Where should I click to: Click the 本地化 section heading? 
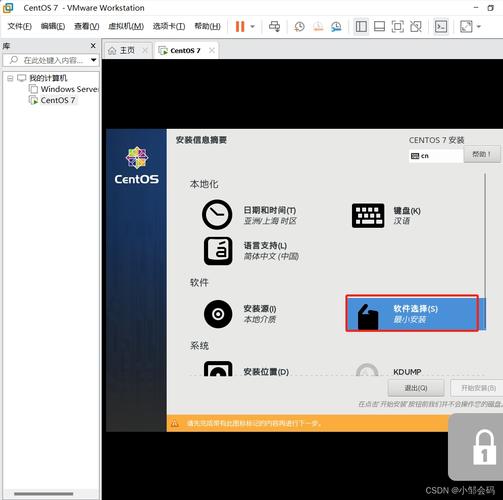[x=204, y=184]
